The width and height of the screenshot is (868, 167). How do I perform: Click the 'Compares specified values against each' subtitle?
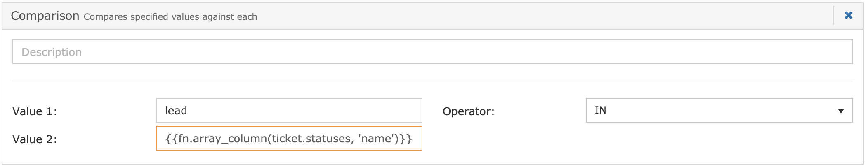(x=170, y=17)
